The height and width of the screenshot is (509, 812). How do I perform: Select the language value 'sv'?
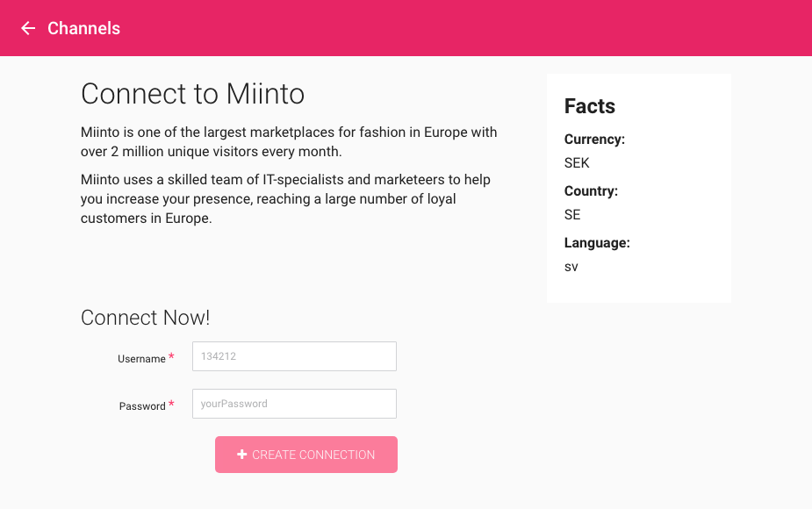tap(571, 267)
